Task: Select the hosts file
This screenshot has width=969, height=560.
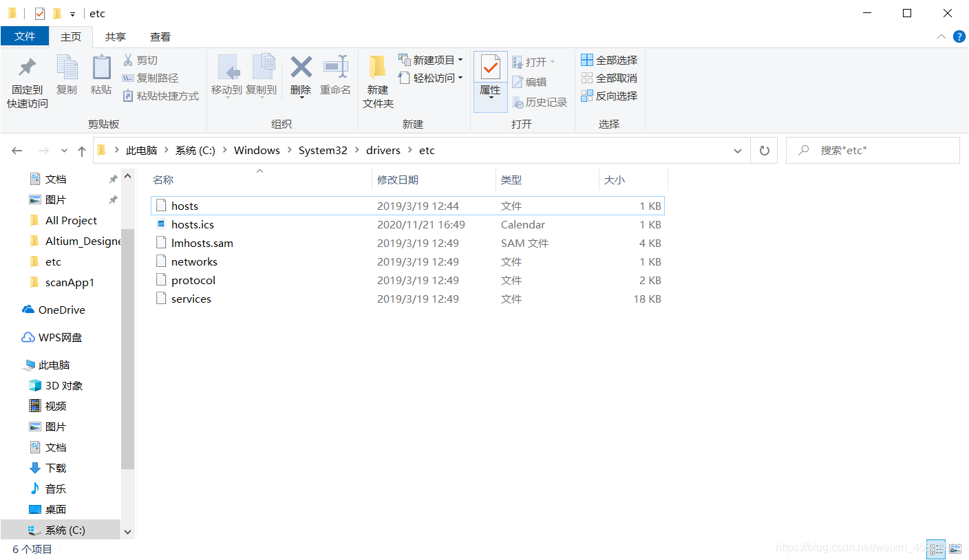Action: click(407, 206)
